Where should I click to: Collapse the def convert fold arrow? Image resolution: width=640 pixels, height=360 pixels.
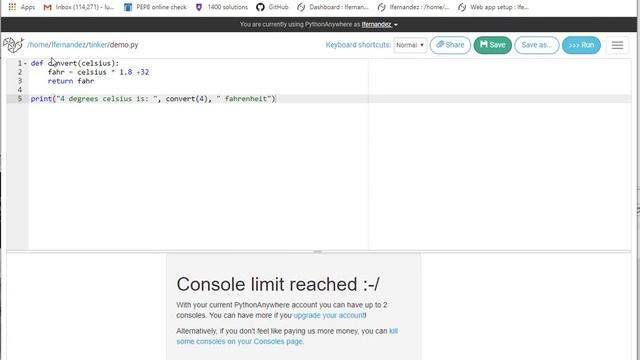point(25,63)
